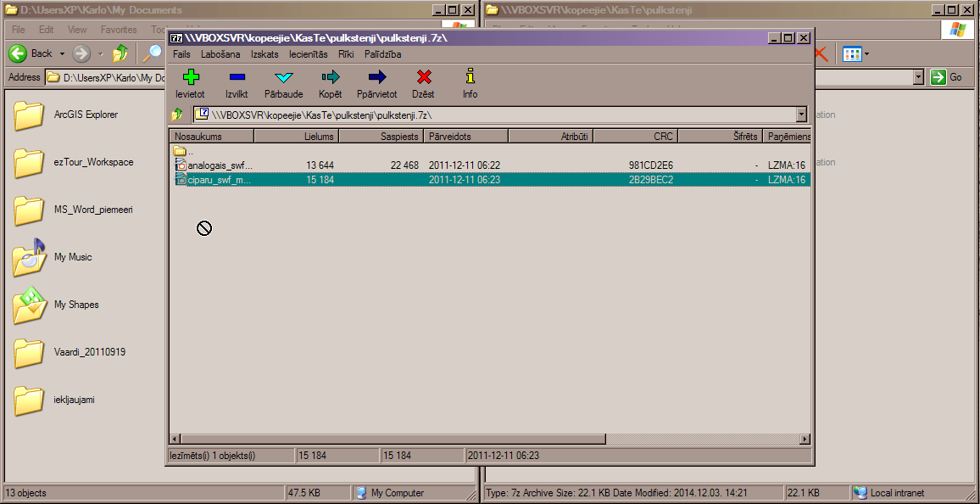This screenshot has height=504, width=980.
Task: Run the Pārbaude (test) toolbar icon
Action: click(x=284, y=77)
